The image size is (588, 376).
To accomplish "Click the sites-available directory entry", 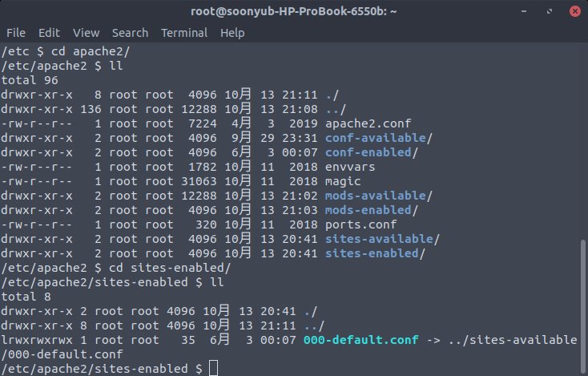I will coord(379,239).
